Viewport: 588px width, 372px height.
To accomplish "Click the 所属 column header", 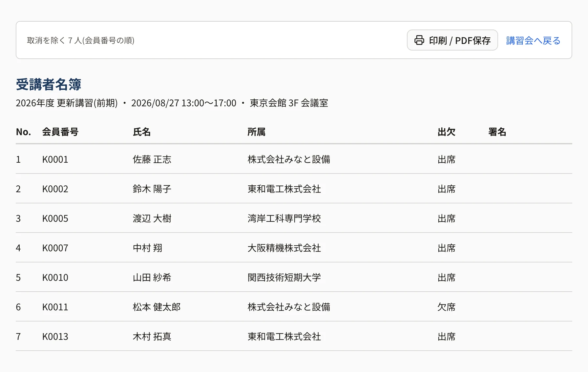I will [x=256, y=132].
